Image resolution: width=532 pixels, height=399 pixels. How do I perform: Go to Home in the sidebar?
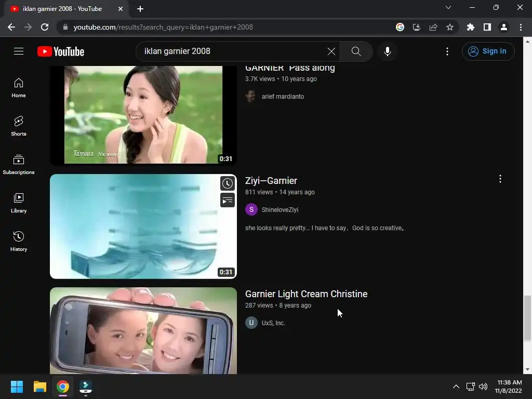[19, 88]
